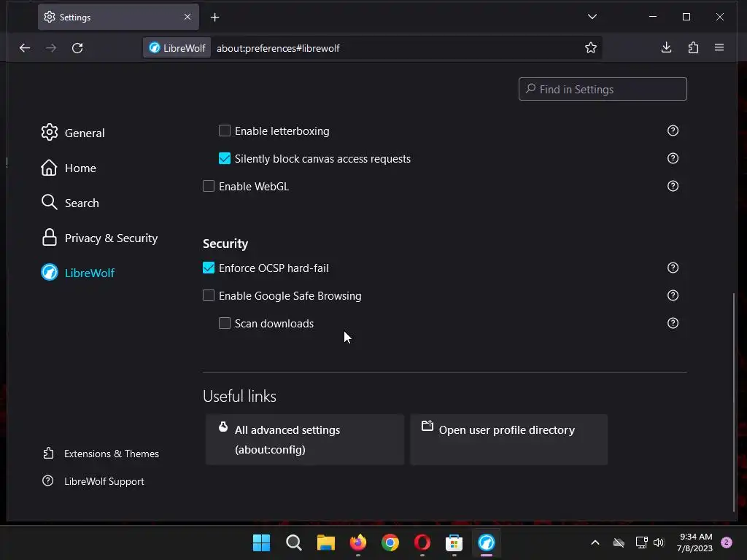This screenshot has height=560, width=747.
Task: Open network status tray icon
Action: click(641, 542)
